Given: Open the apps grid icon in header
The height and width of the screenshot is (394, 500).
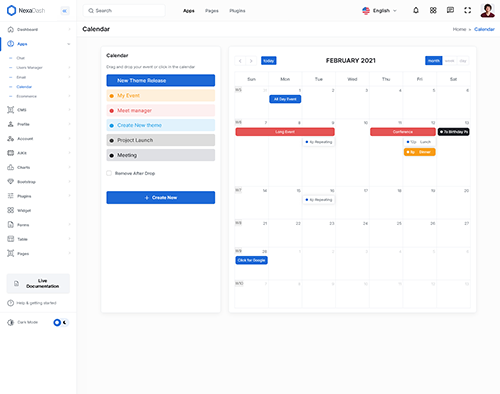Looking at the screenshot, I should click(x=433, y=10).
